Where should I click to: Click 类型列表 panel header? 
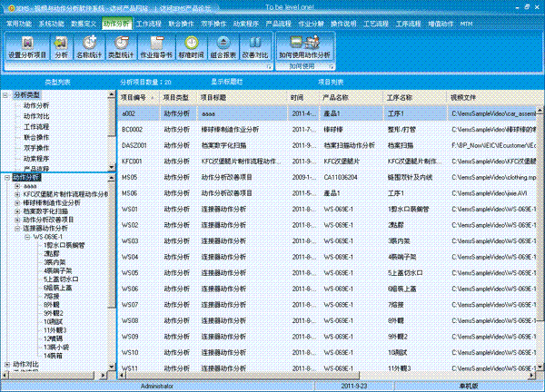tap(58, 83)
